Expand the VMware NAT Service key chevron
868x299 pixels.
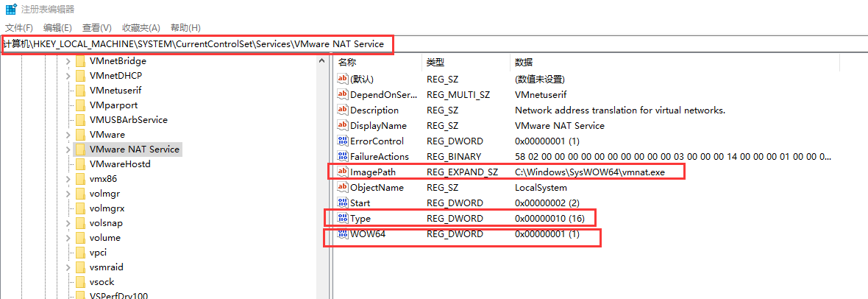68,149
